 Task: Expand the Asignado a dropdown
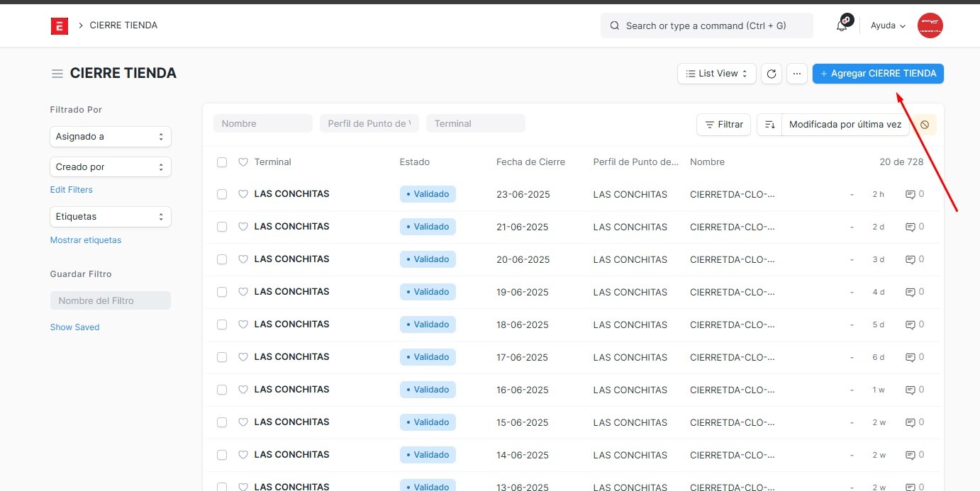(x=111, y=137)
